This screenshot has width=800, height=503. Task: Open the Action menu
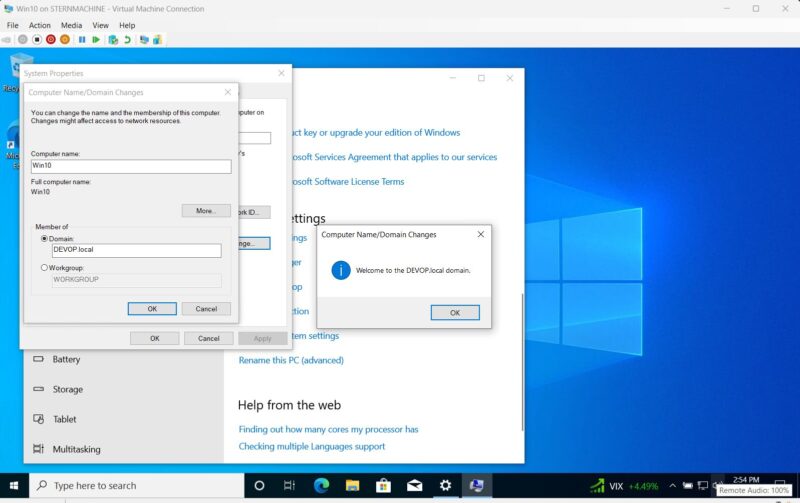point(39,25)
